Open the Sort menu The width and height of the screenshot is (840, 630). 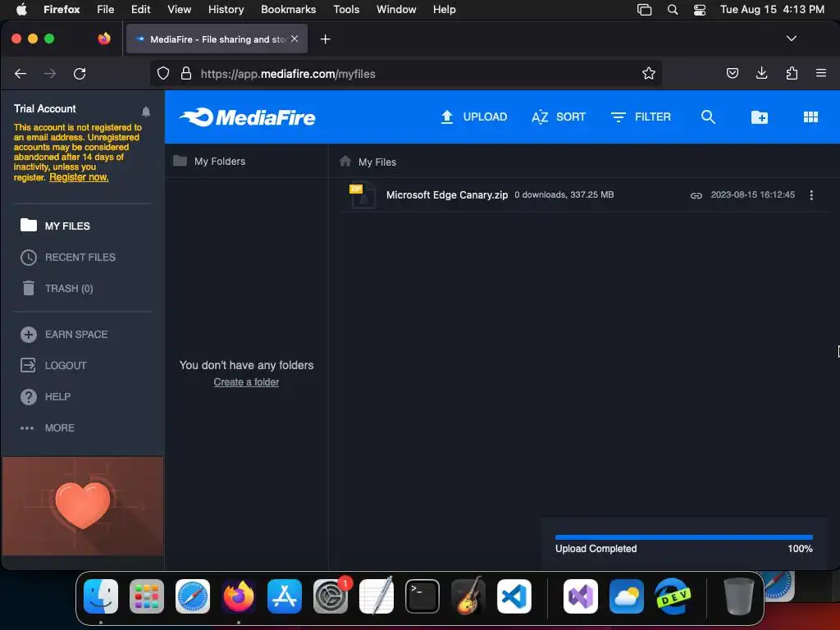(558, 116)
